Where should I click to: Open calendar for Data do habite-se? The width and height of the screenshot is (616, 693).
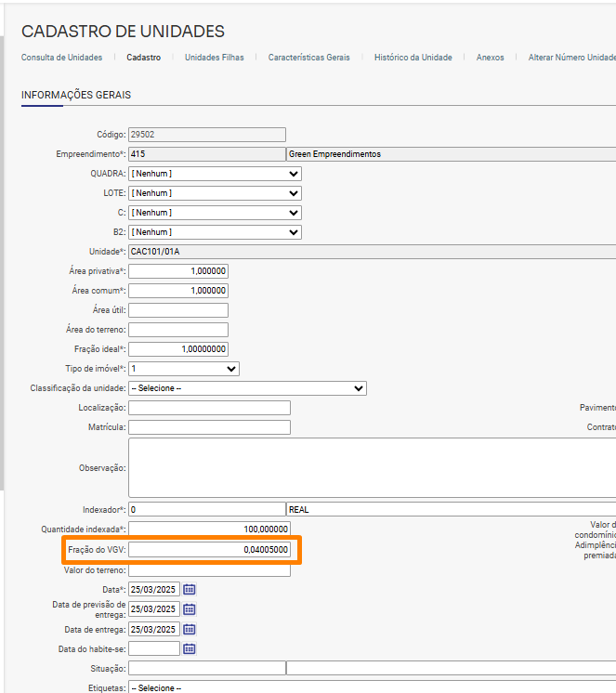(190, 648)
